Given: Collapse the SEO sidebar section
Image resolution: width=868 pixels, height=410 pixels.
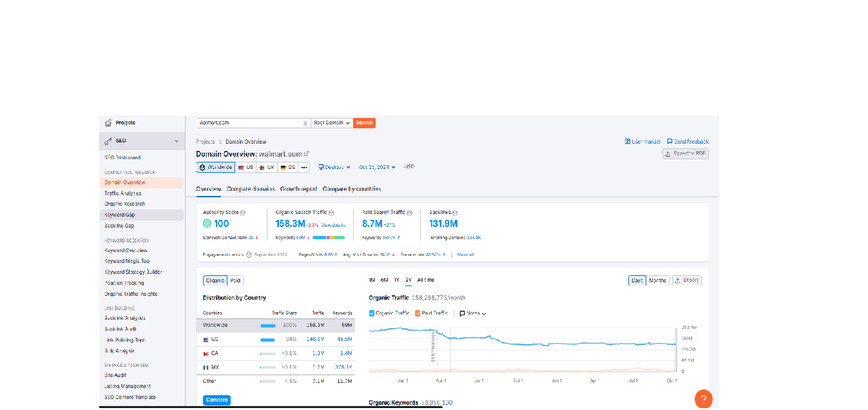Looking at the screenshot, I should (177, 141).
